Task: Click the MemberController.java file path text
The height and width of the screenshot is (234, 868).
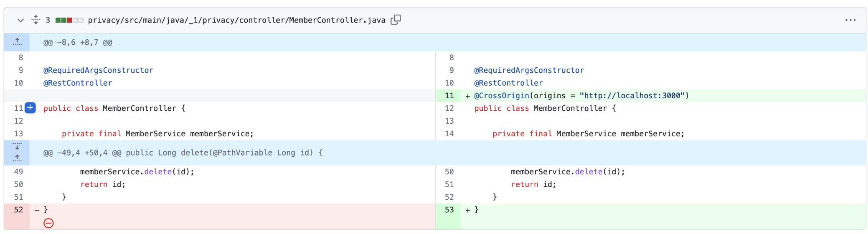Action: (x=236, y=20)
